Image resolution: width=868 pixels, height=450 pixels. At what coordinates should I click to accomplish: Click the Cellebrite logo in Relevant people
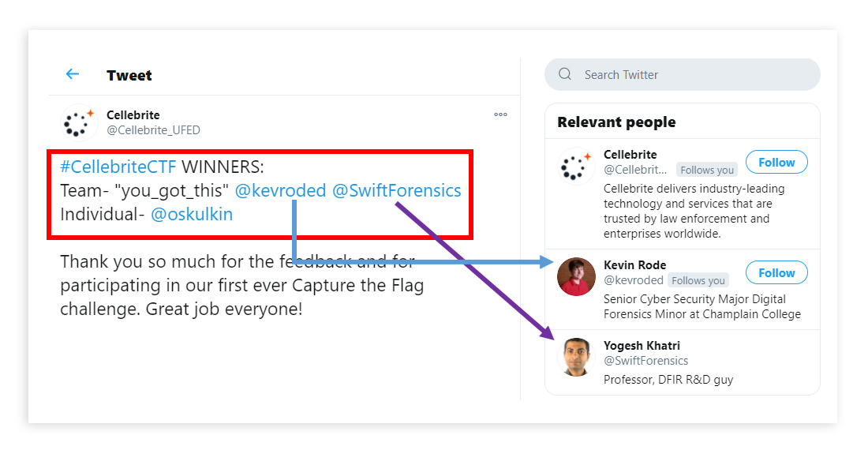576,167
